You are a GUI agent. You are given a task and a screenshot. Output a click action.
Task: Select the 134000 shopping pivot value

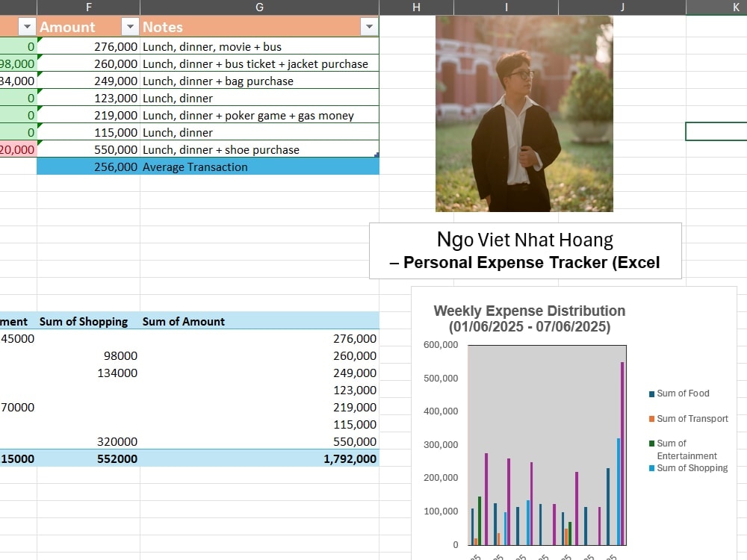[89, 373]
